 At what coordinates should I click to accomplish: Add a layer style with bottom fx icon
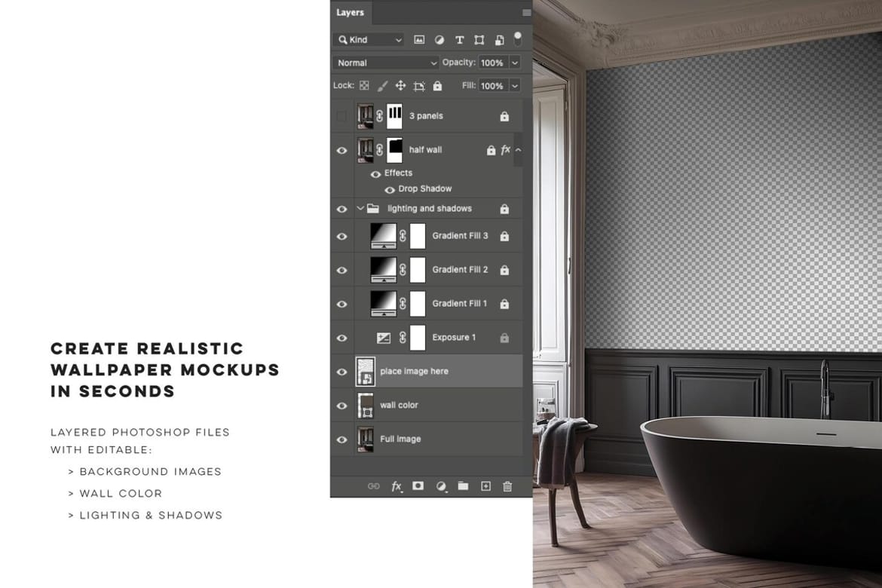[397, 486]
